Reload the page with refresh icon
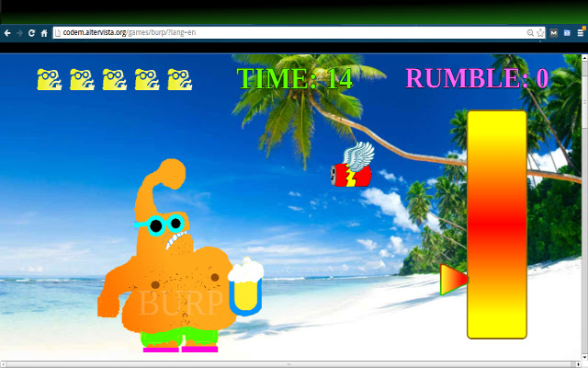 (x=32, y=33)
